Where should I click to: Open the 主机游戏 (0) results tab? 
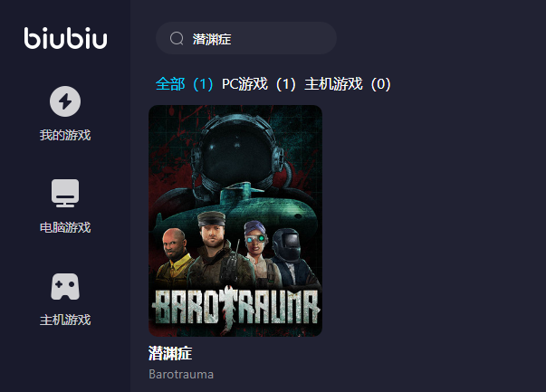point(348,84)
